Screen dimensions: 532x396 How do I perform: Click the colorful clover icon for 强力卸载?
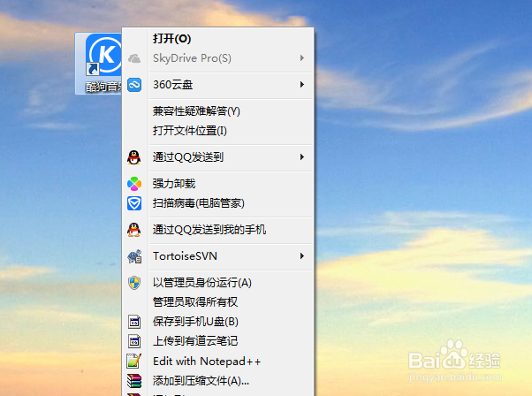point(134,184)
